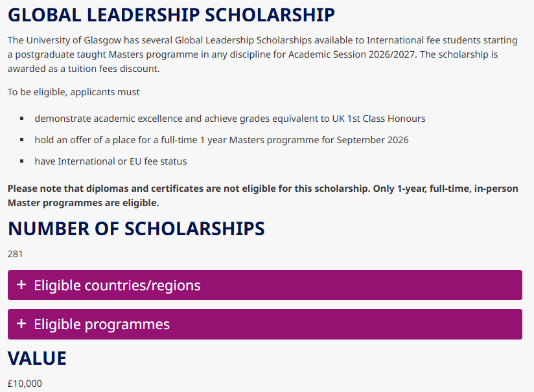
Task: Click the full-time 1 year Masters offer bullet text
Action: pyautogui.click(x=222, y=140)
